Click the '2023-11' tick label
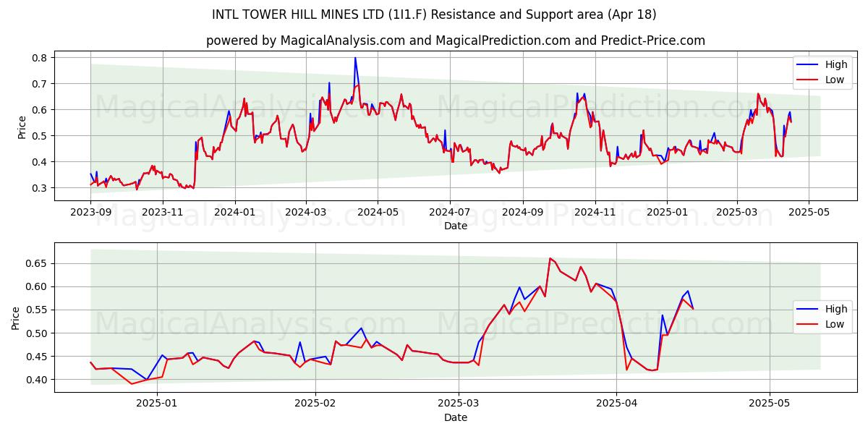This screenshot has width=868, height=434. (x=163, y=213)
